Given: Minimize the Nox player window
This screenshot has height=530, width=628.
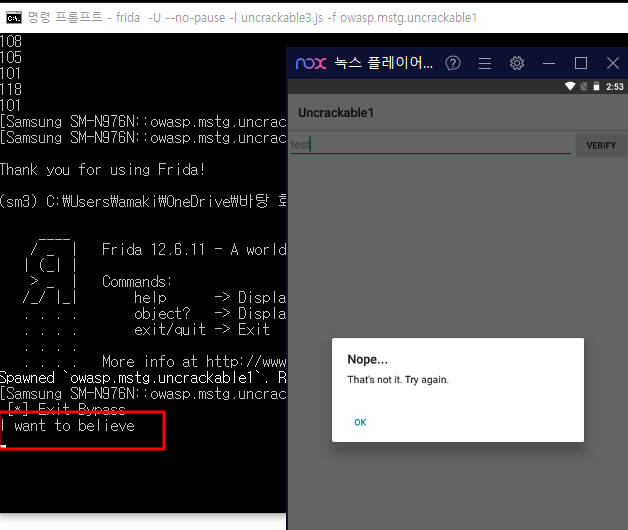Looking at the screenshot, I should click(x=549, y=63).
